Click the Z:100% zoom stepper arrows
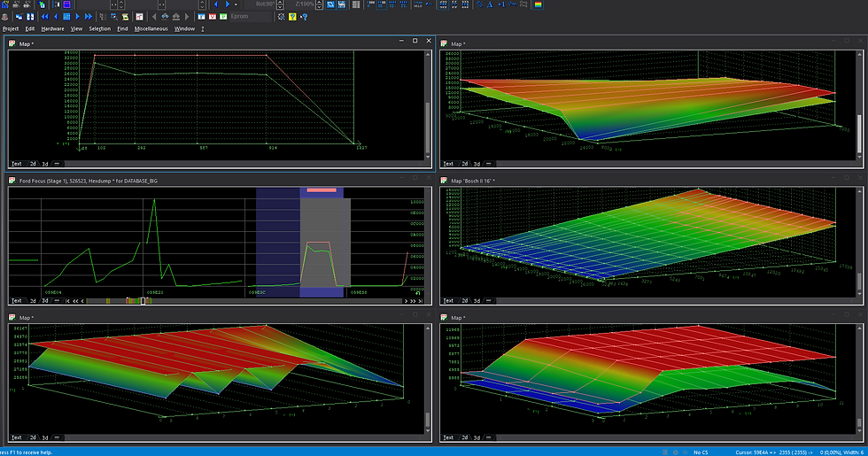Screen dimensions: 868x456 [x=319, y=4]
